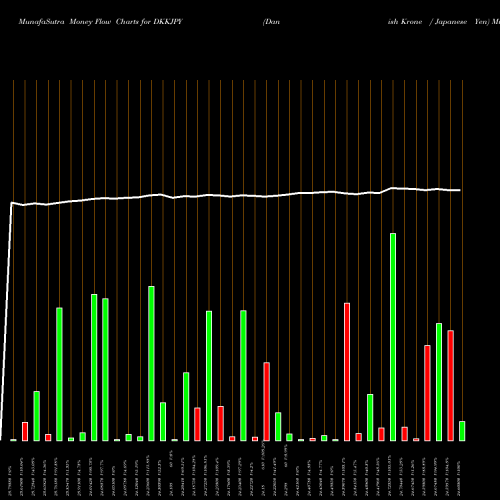Click the 'ish Krone / Japanese Yen)' title text
The width and height of the screenshot is (500, 500).
(x=439, y=22)
